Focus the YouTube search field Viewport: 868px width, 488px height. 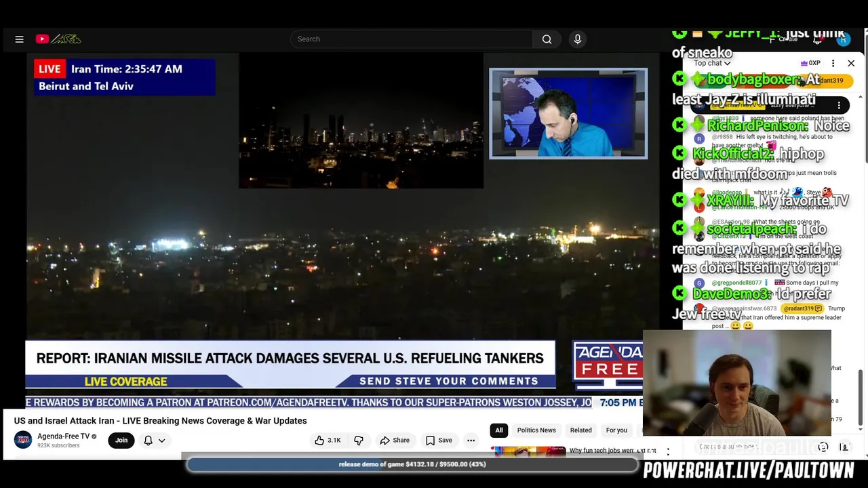pyautogui.click(x=412, y=39)
